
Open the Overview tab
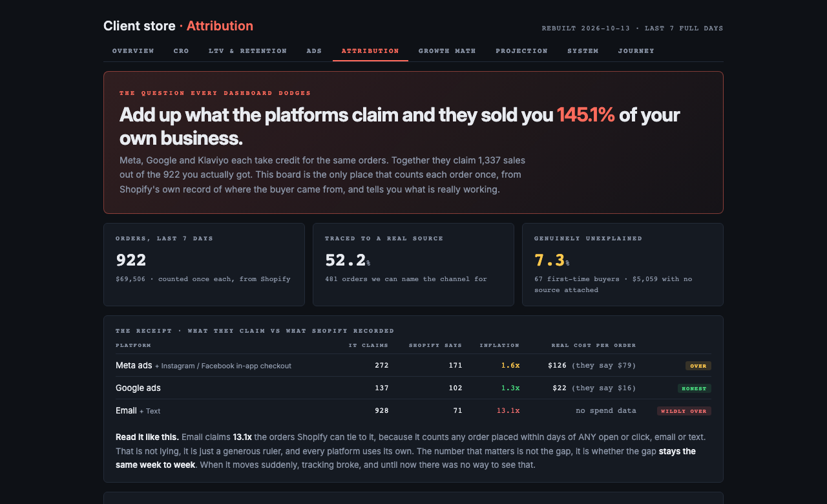tap(133, 51)
